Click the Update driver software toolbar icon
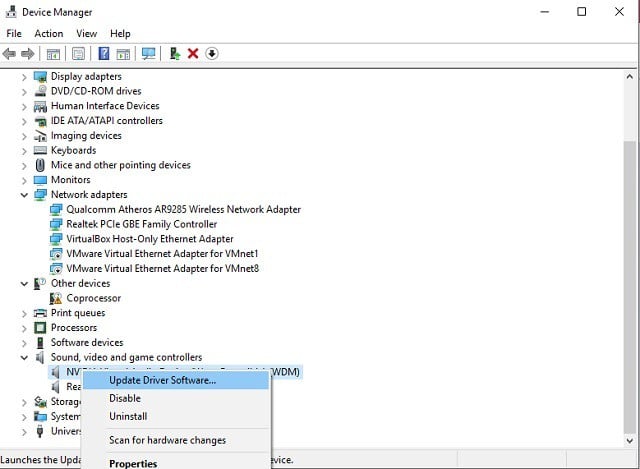640x469 pixels. pyautogui.click(x=175, y=53)
